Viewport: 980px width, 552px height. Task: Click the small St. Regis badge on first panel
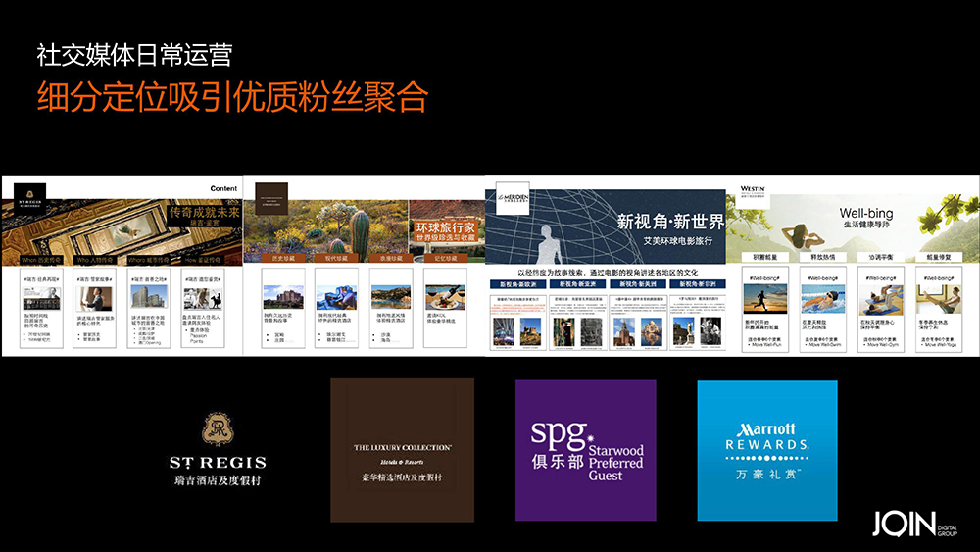30,198
